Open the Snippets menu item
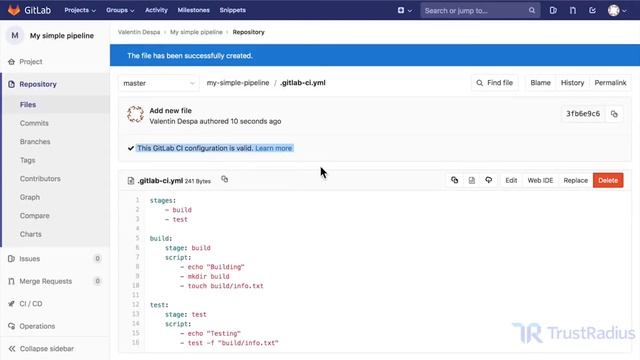The height and width of the screenshot is (360, 640). (233, 10)
